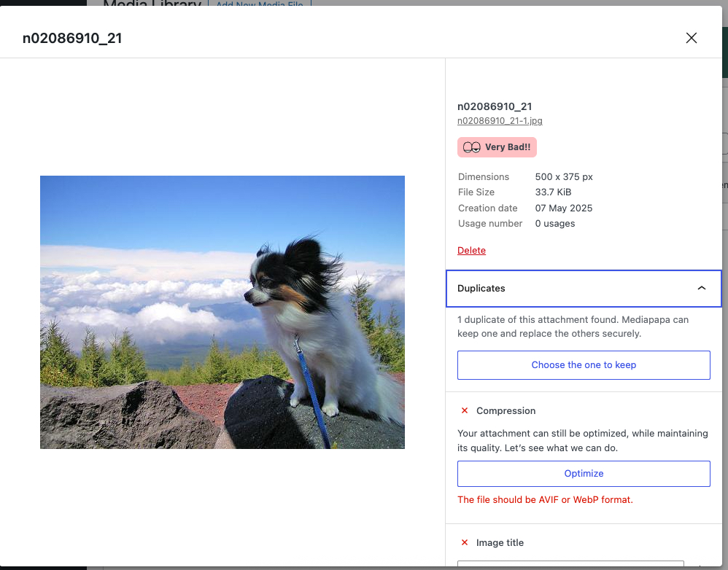Click the red X icon beside Compression
Image resolution: width=728 pixels, height=570 pixels.
pyautogui.click(x=464, y=410)
